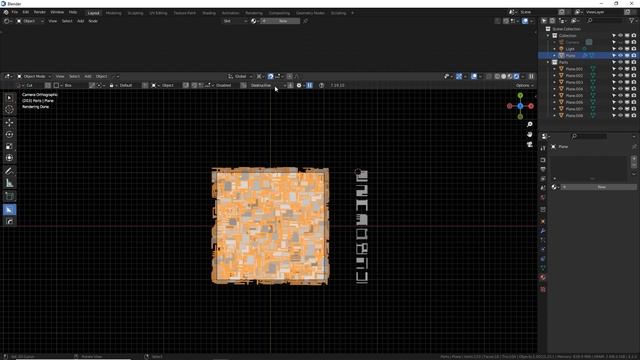Open the Modifiers wrench properties tab
The width and height of the screenshot is (640, 360).
pyautogui.click(x=543, y=231)
